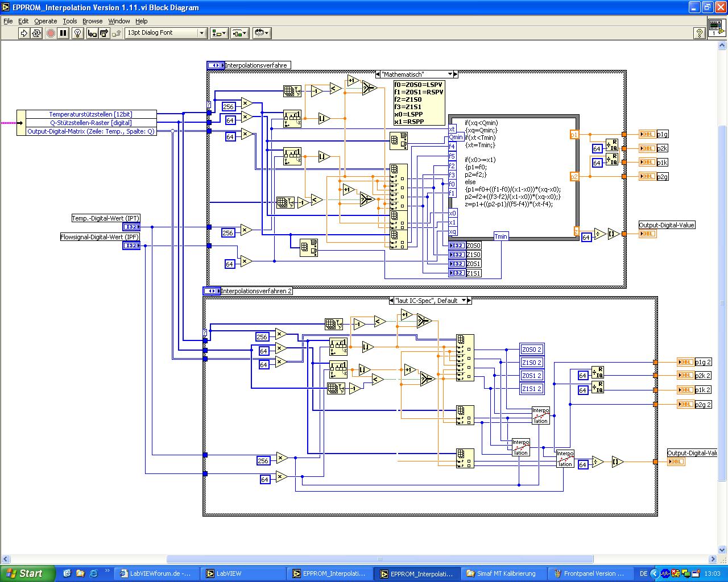The width and height of the screenshot is (728, 582).
Task: Toggle Highlight Execution light bulb
Action: pos(78,33)
